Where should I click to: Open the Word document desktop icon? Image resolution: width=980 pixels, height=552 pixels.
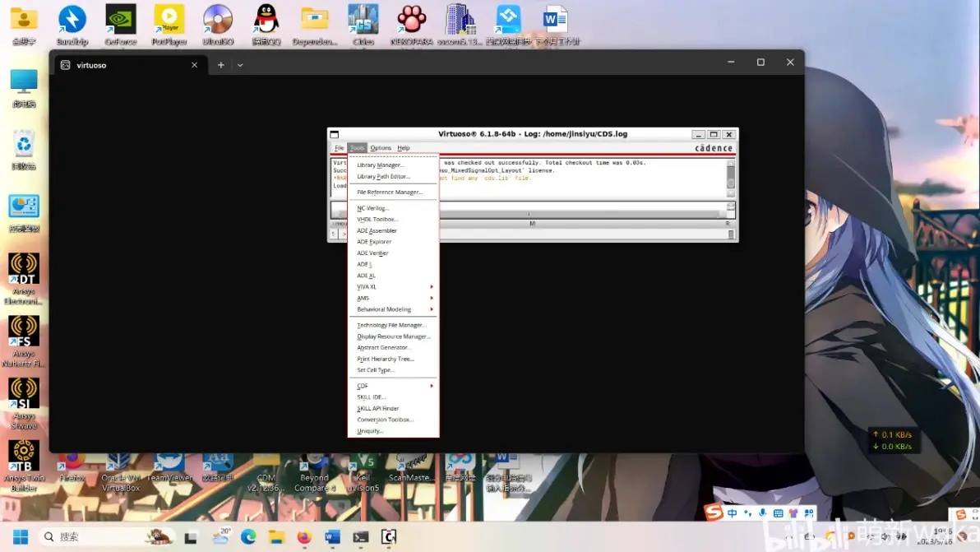point(556,25)
